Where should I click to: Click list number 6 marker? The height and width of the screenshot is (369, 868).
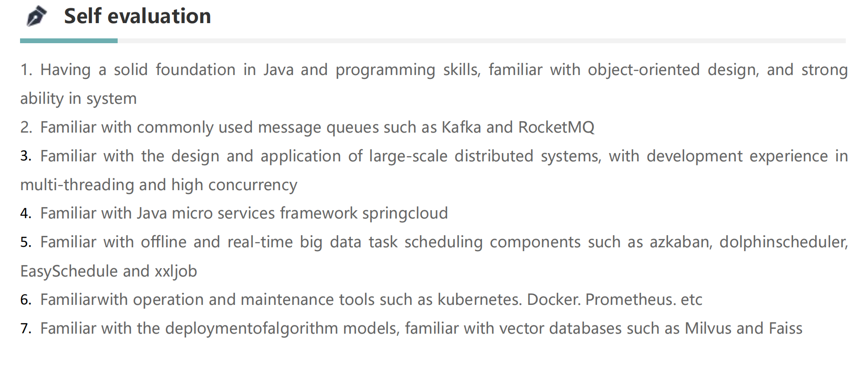coord(26,300)
